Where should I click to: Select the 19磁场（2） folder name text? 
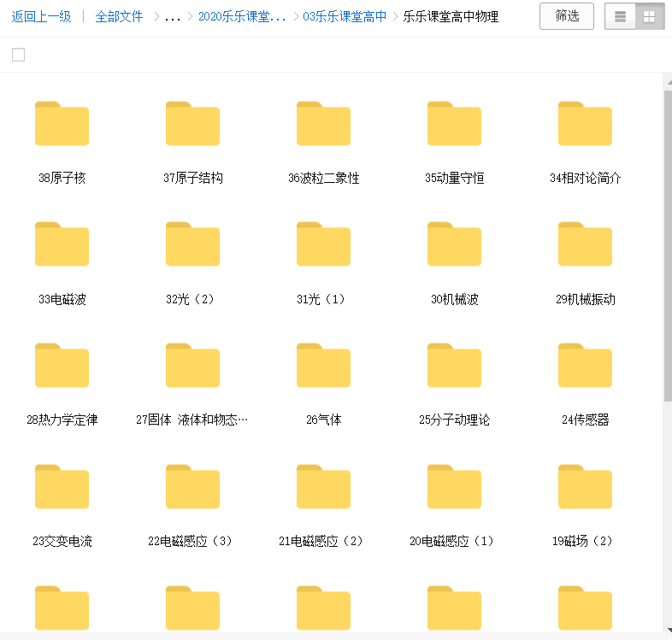click(x=581, y=541)
